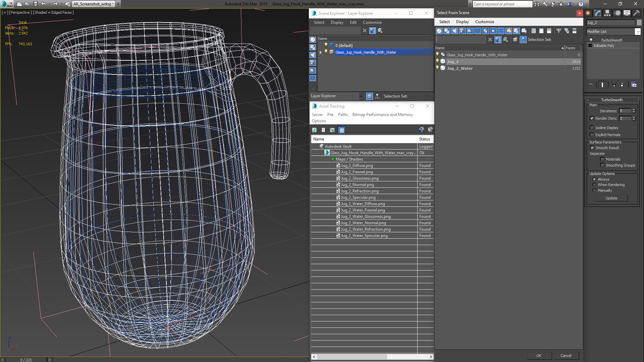Toggle visibility bulb of 0 (default) layer
644x362 pixels.
tap(326, 45)
